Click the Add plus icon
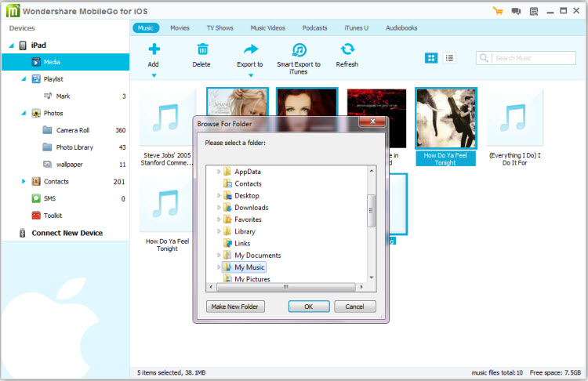Screen dimensions: 588x381 point(154,49)
